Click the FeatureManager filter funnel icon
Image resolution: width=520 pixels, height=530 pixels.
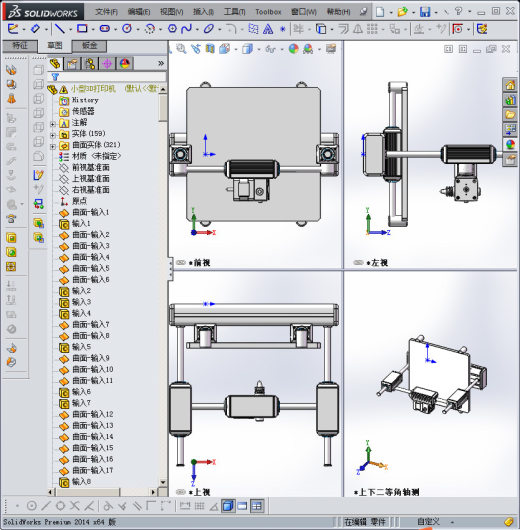(x=55, y=77)
